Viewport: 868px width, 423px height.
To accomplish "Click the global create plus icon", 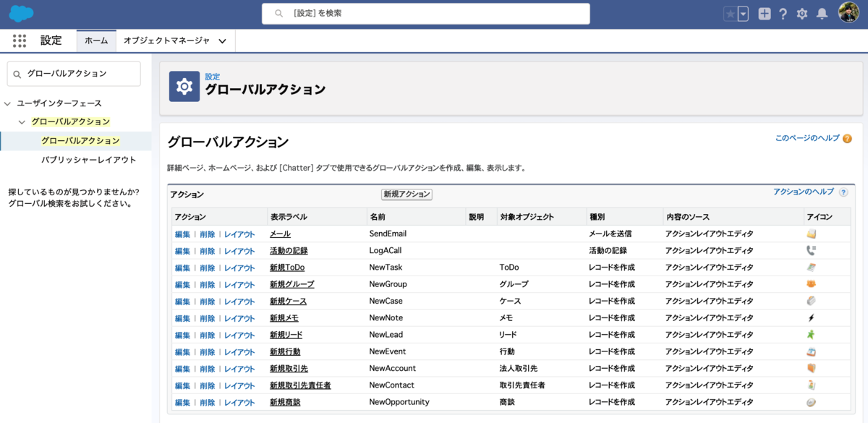I will (764, 12).
